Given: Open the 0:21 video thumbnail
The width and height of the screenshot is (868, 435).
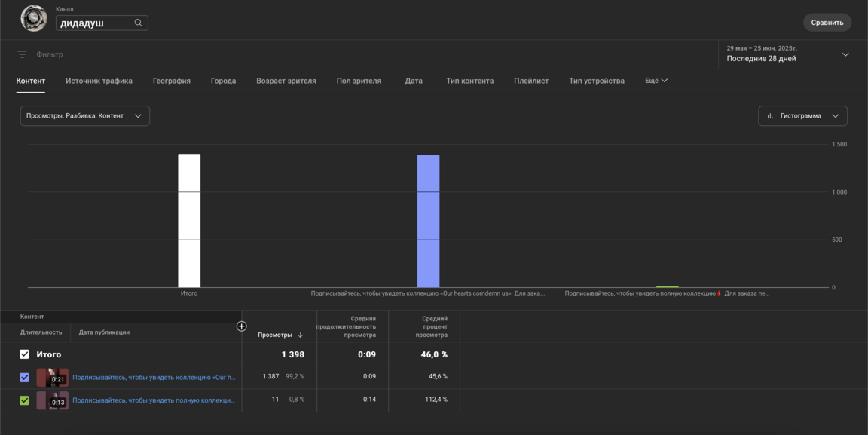Looking at the screenshot, I should (x=52, y=377).
